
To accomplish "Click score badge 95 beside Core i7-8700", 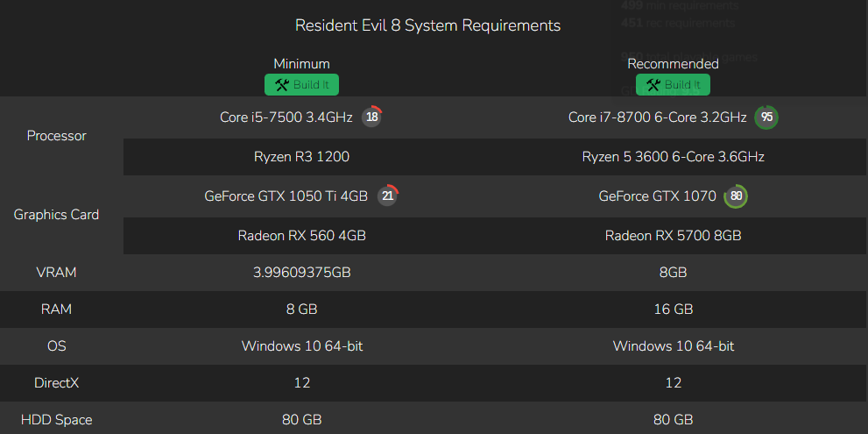I will tap(766, 117).
